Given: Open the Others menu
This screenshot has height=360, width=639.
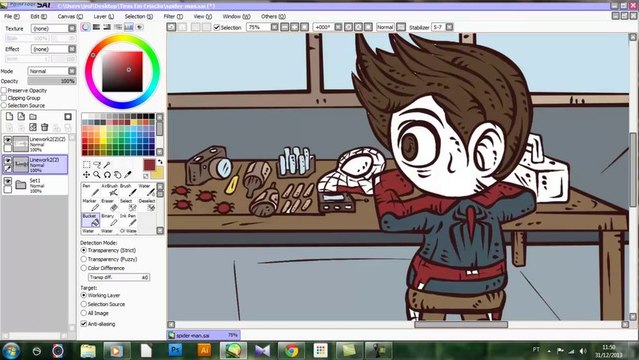Looking at the screenshot, I should coord(273,16).
